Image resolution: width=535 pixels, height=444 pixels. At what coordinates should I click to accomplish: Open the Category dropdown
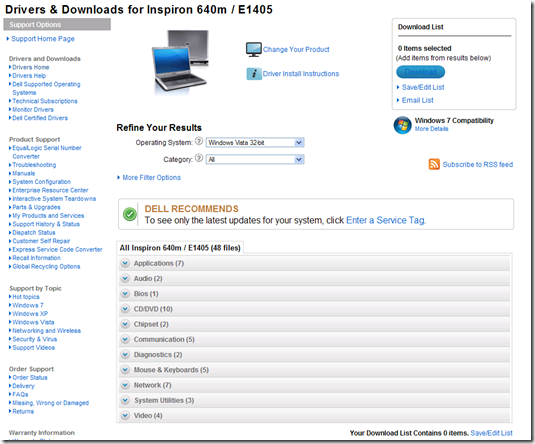point(255,159)
